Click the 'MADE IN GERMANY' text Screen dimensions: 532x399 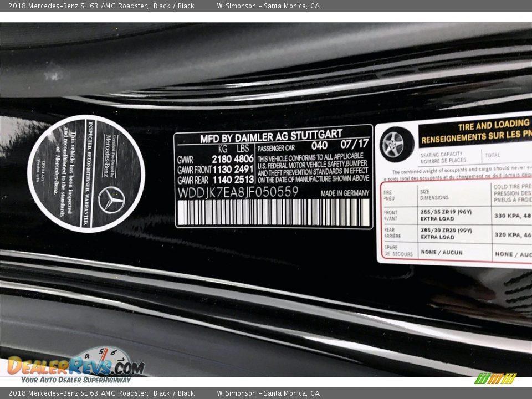345,193
